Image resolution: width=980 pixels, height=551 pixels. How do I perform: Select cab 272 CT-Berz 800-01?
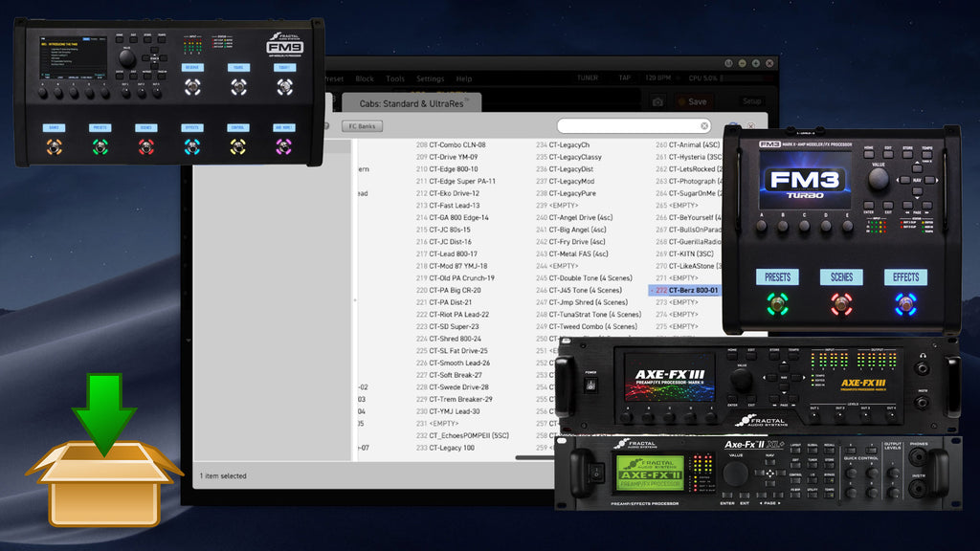tap(686, 290)
